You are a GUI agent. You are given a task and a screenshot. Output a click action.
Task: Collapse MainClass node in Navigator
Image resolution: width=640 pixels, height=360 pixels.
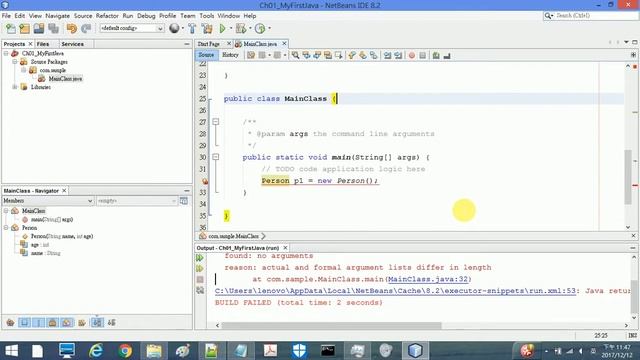[x=6, y=211]
